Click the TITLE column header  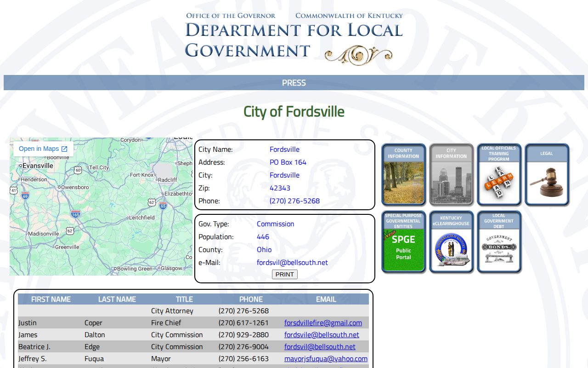click(x=184, y=299)
